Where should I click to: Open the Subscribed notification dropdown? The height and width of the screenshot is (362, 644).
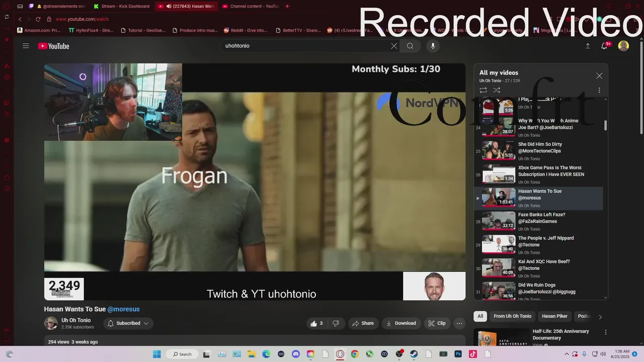[x=128, y=323]
